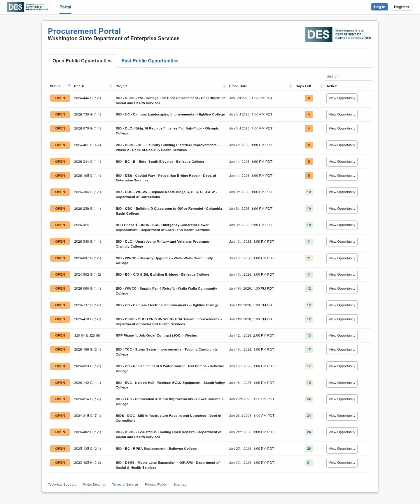View Opportunity for Building D Classroom Remodel

[342, 209]
